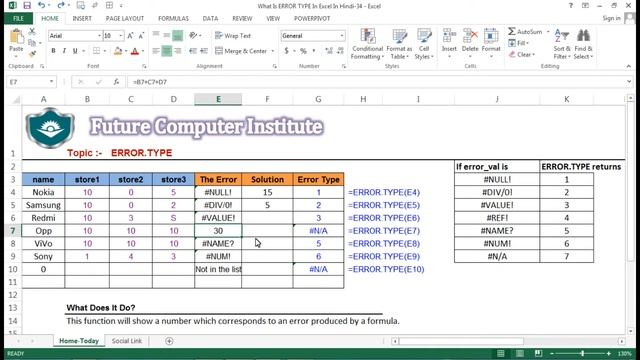Toggle Bold formatting
This screenshot has width=640, height=360.
[x=53, y=51]
